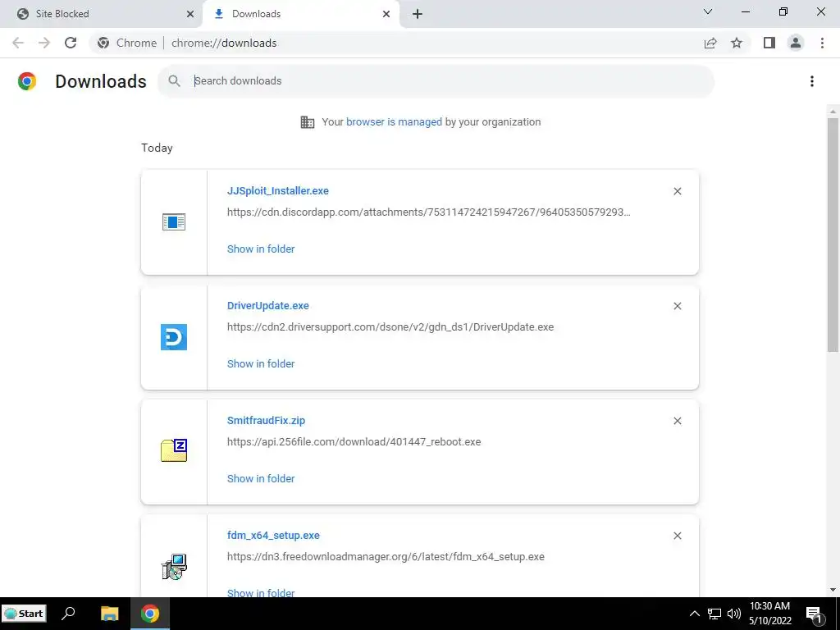Show DriverUpdate.exe in folder
840x630 pixels.
[261, 363]
